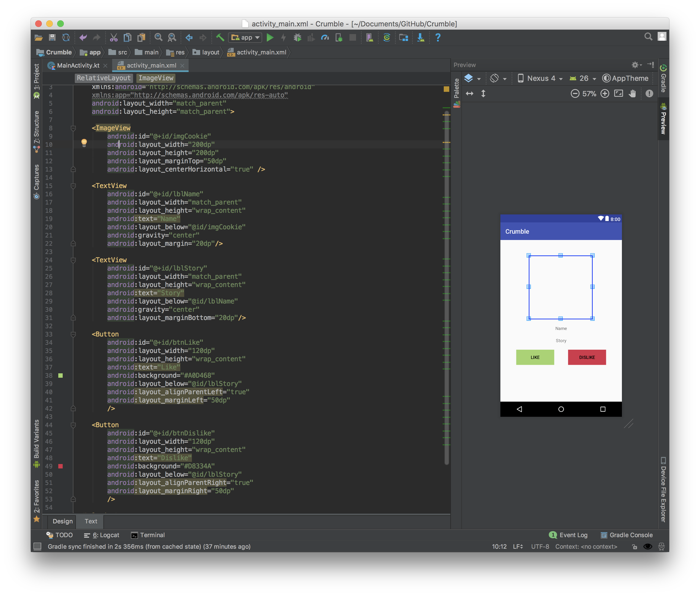Screen dimensions: 700x596
Task: Click the blue Back navigation arrow
Action: [x=189, y=37]
